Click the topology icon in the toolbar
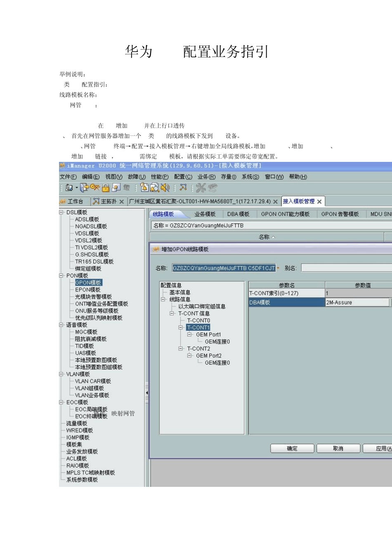The height and width of the screenshot is (555, 392). pyautogui.click(x=184, y=188)
